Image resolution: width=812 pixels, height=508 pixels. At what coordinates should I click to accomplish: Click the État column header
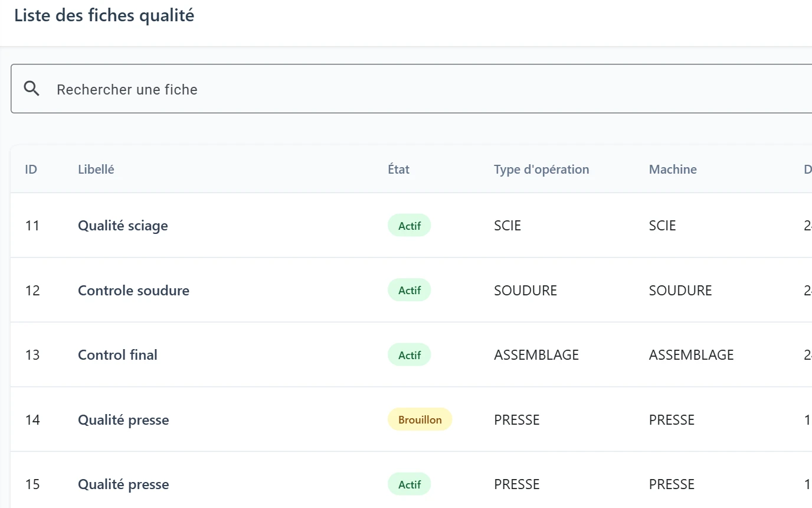tap(398, 170)
